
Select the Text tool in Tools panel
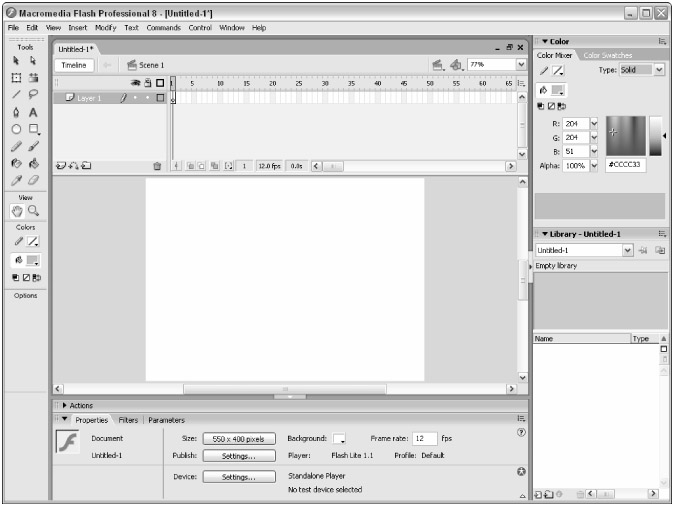click(x=35, y=112)
